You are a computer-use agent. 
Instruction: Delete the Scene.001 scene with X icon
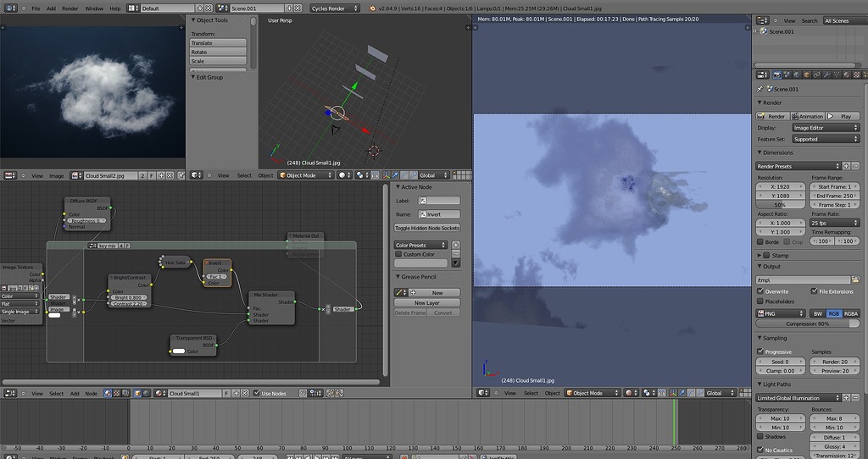point(298,8)
